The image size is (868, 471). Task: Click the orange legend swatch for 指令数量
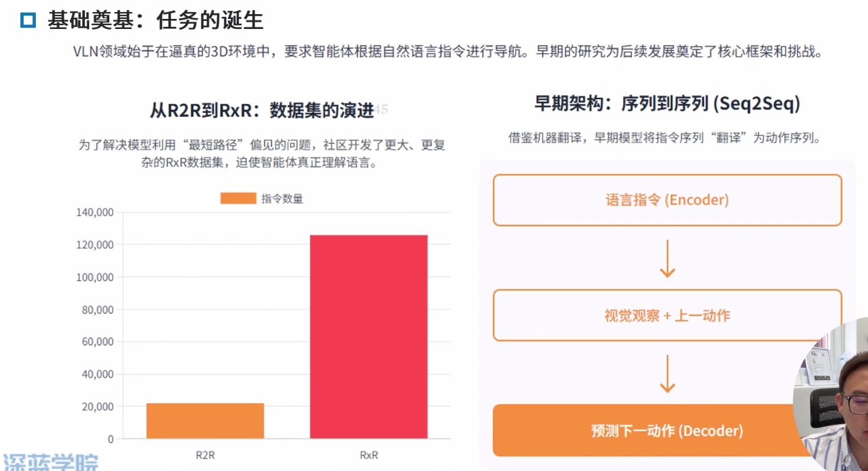click(x=238, y=198)
